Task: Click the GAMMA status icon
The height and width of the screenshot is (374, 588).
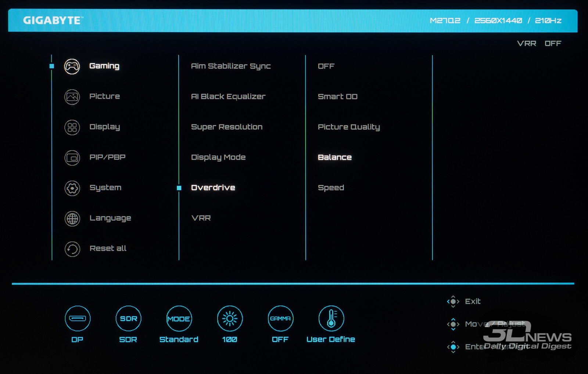Action: pyautogui.click(x=280, y=318)
